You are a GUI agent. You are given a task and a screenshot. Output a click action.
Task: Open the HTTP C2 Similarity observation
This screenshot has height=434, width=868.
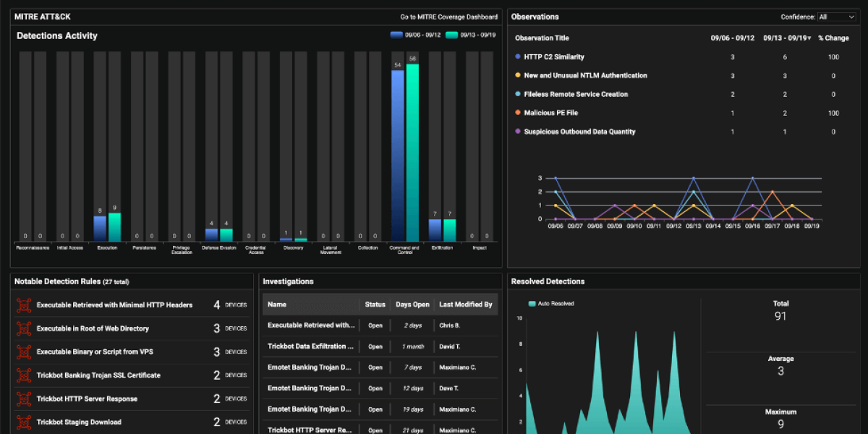554,56
